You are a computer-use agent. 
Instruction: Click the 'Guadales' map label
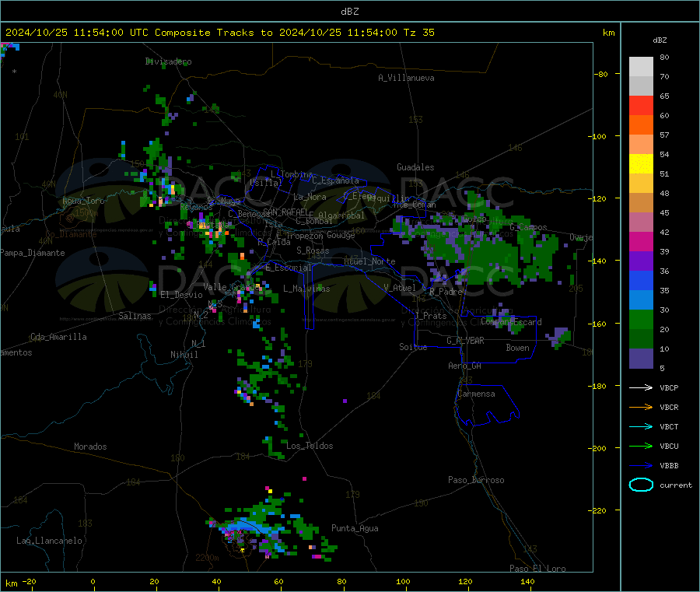(415, 167)
